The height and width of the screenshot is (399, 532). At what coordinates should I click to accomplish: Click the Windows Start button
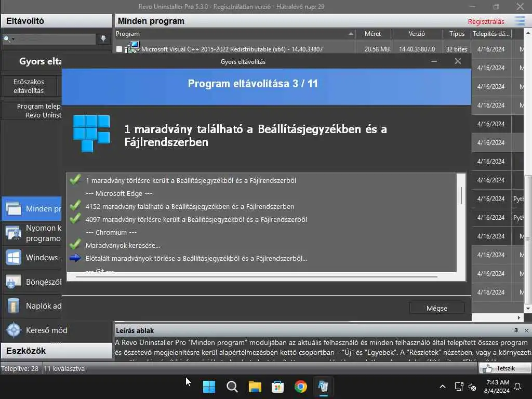tap(209, 387)
